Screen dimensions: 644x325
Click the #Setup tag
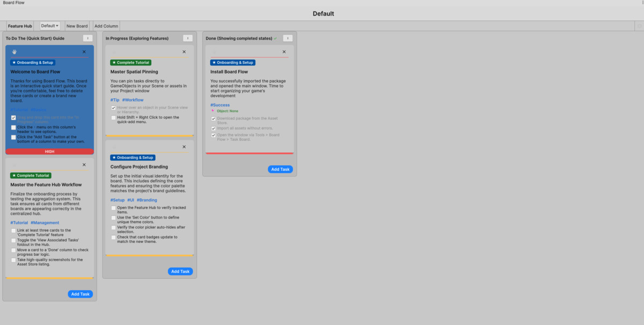[118, 200]
